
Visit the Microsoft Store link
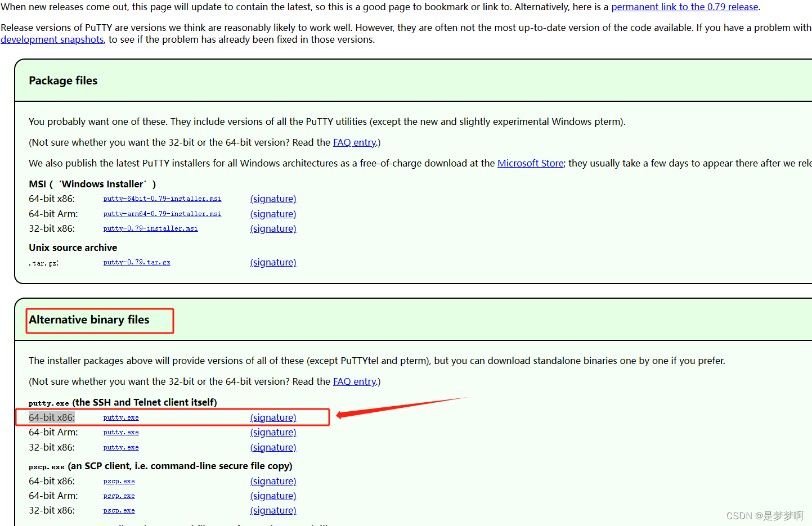click(531, 163)
